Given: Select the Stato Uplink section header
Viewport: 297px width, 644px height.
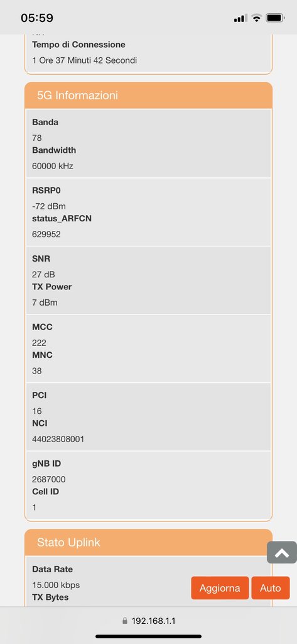Looking at the screenshot, I should pos(148,542).
